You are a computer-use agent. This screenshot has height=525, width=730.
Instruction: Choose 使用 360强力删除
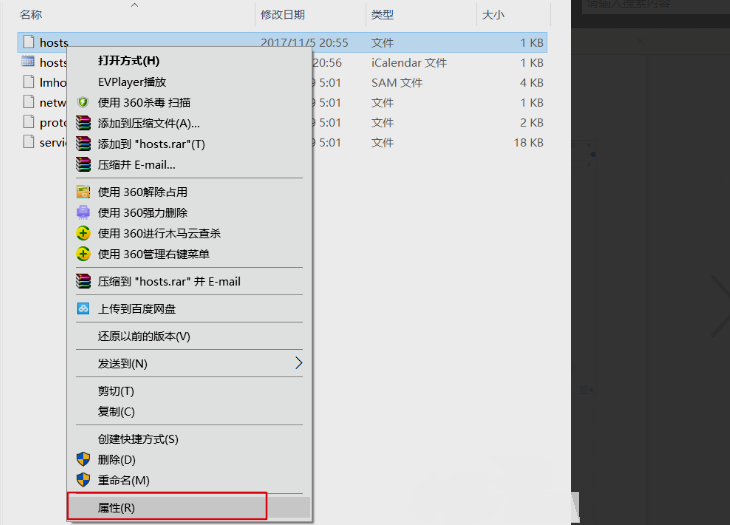189,213
